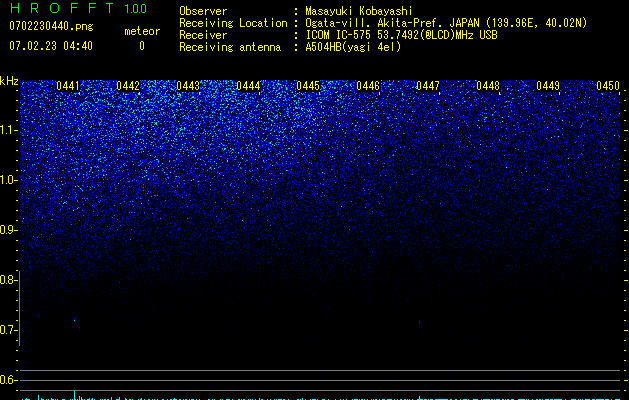This screenshot has height=400, width=629.
Task: Click the date stamp 07.02.23 04:40
Action: point(51,46)
